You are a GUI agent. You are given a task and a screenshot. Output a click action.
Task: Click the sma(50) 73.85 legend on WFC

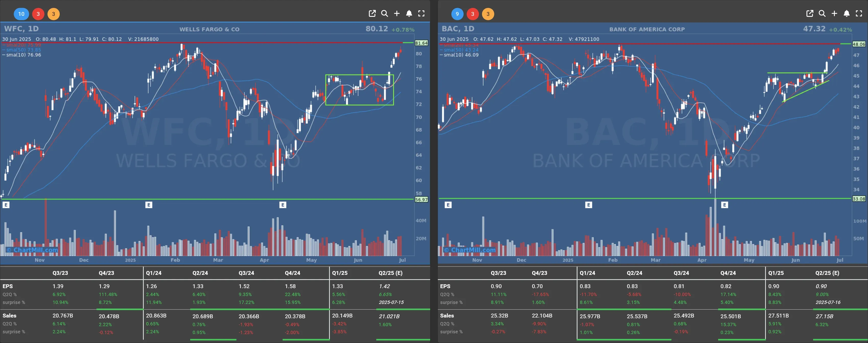(21, 50)
